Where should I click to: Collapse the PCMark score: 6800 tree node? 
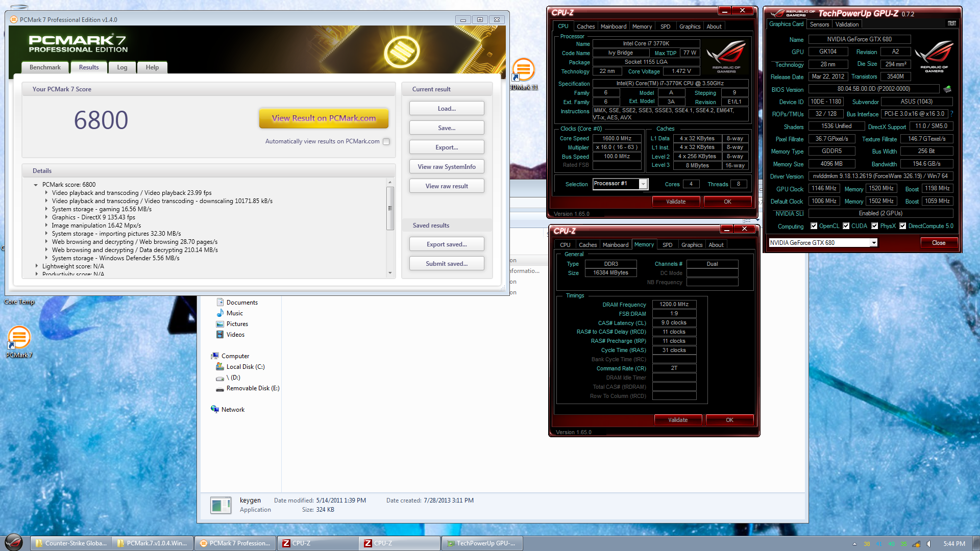click(x=36, y=185)
